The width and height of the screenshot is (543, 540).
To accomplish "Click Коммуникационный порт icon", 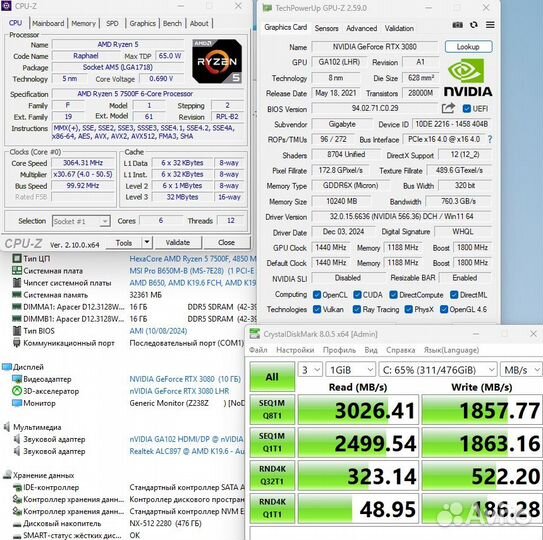I will coord(17,343).
